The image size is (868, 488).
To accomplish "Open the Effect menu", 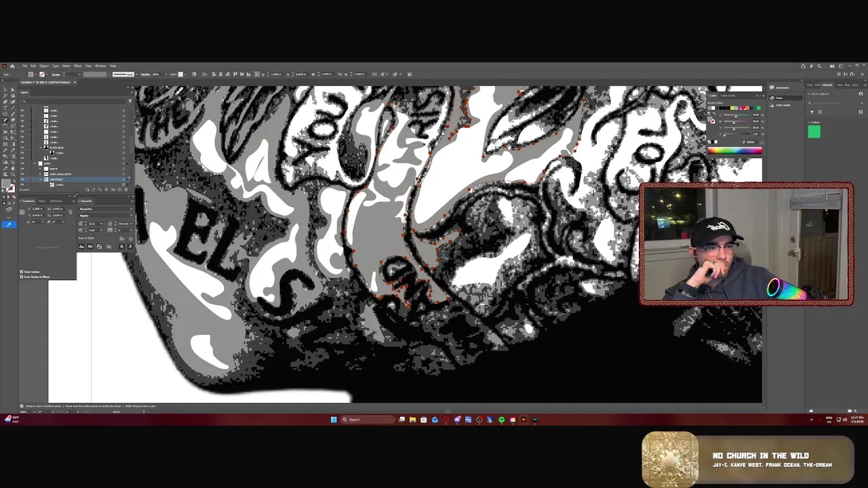I will 77,66.
